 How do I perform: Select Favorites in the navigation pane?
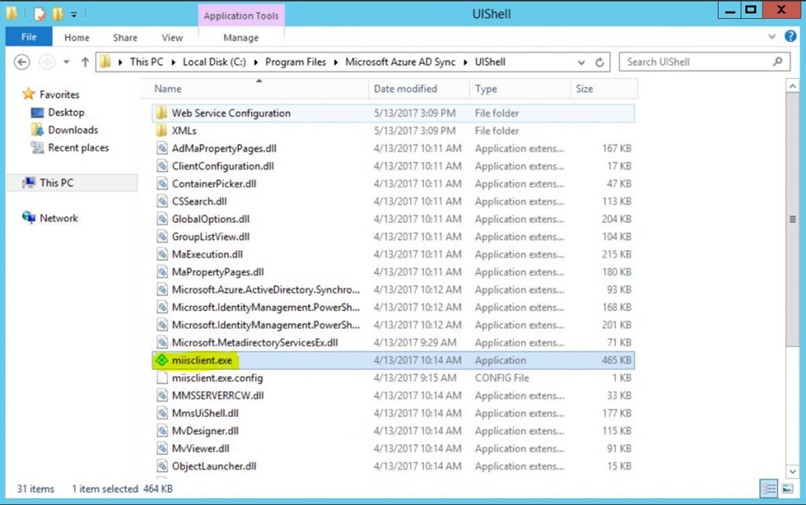(59, 95)
